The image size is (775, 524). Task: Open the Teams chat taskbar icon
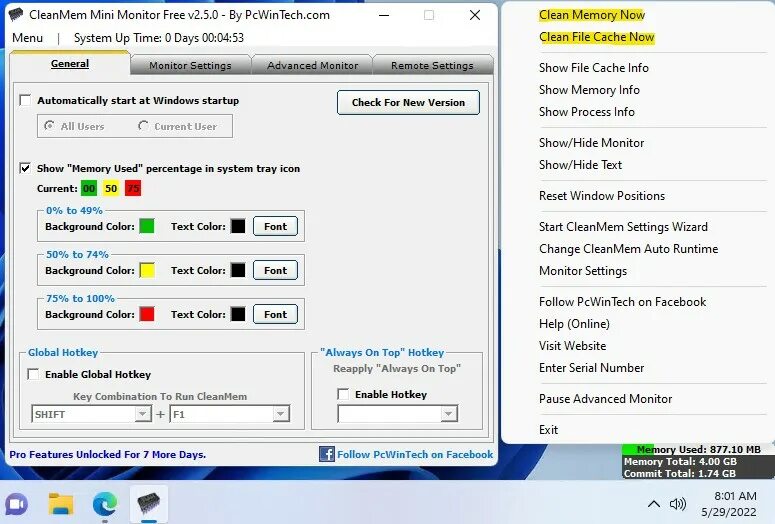[17, 504]
